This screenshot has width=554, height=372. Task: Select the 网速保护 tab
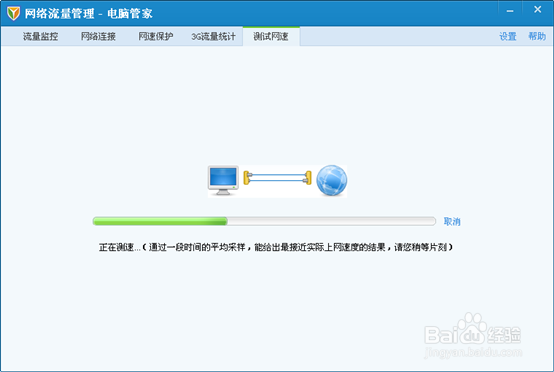[x=156, y=36]
